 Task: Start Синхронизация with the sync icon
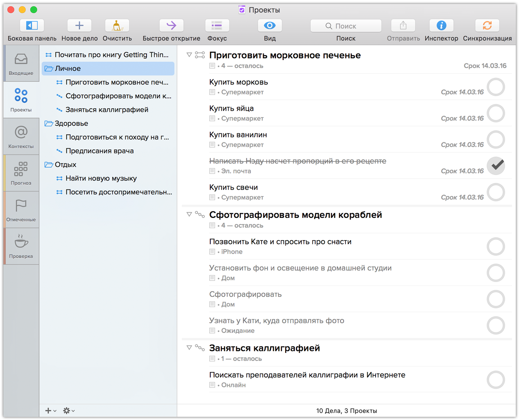click(x=487, y=26)
